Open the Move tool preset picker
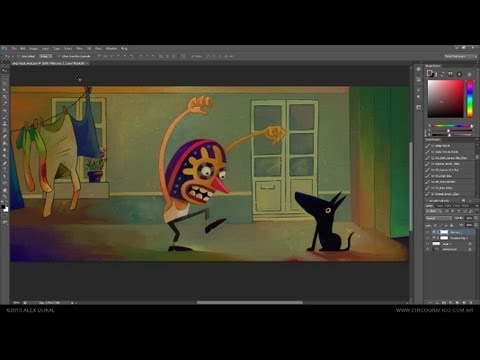The width and height of the screenshot is (480, 360). [9, 56]
